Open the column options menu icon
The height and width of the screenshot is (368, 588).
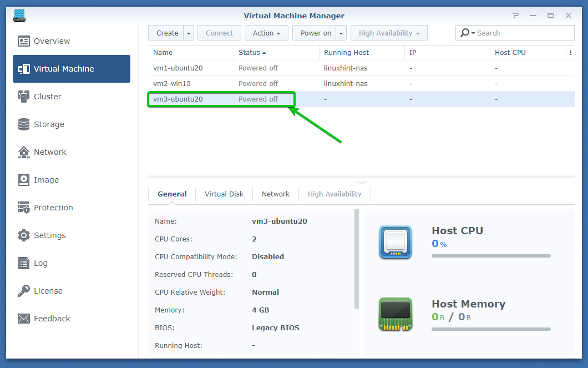pyautogui.click(x=570, y=53)
